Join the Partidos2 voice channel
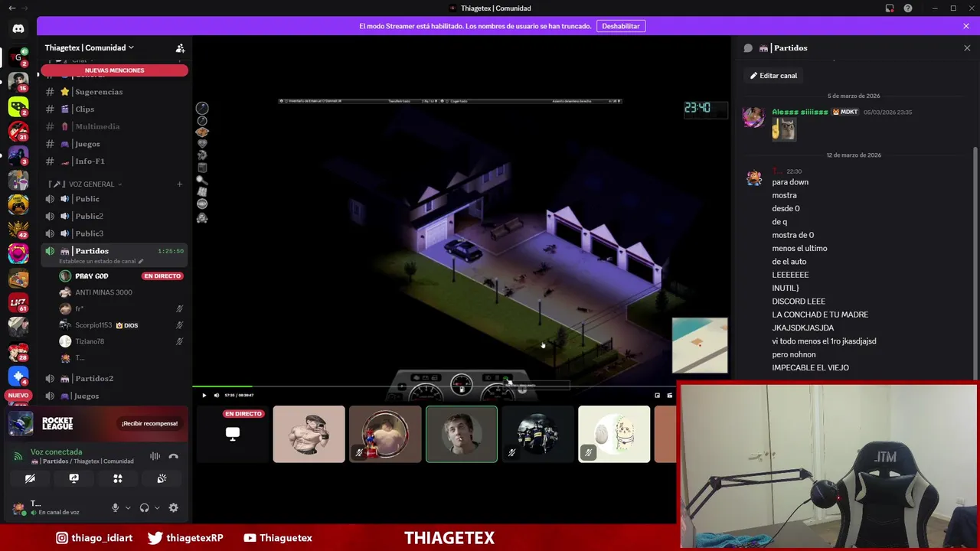The image size is (980, 551). [114, 379]
